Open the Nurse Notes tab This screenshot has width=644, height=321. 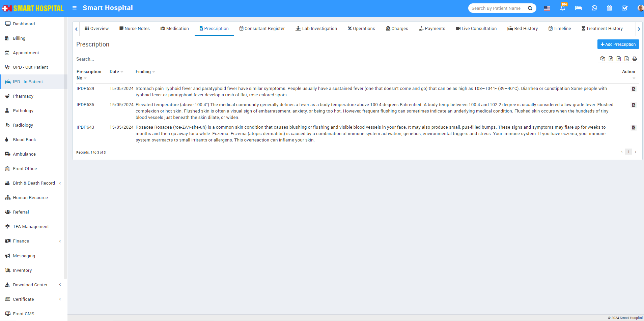pos(134,29)
